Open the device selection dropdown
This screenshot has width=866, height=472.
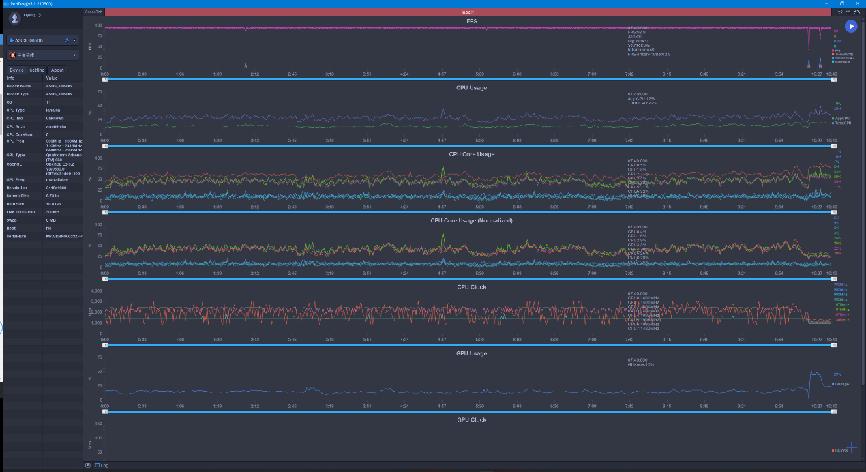click(42, 40)
